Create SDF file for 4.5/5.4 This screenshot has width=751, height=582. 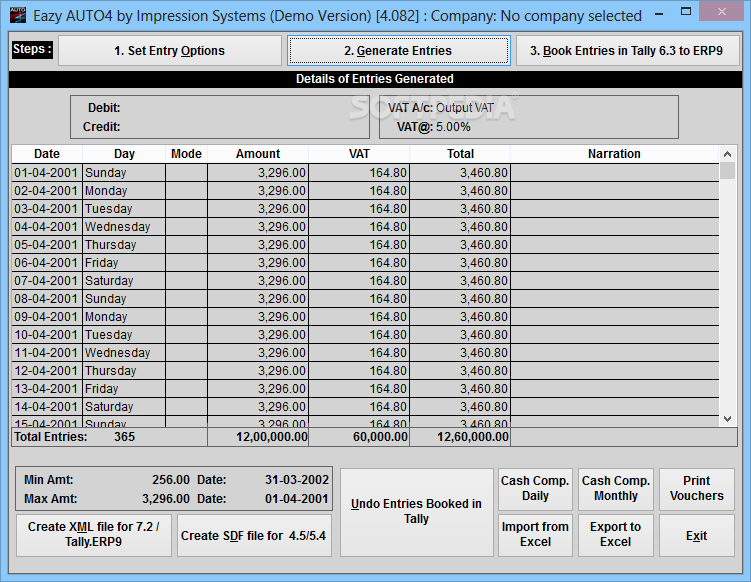coord(254,535)
